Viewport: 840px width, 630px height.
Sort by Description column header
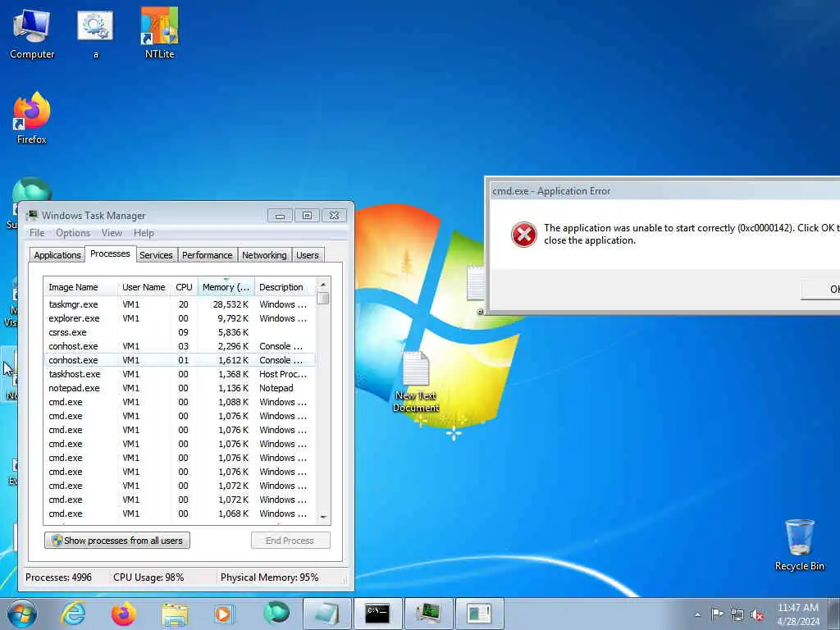(285, 287)
